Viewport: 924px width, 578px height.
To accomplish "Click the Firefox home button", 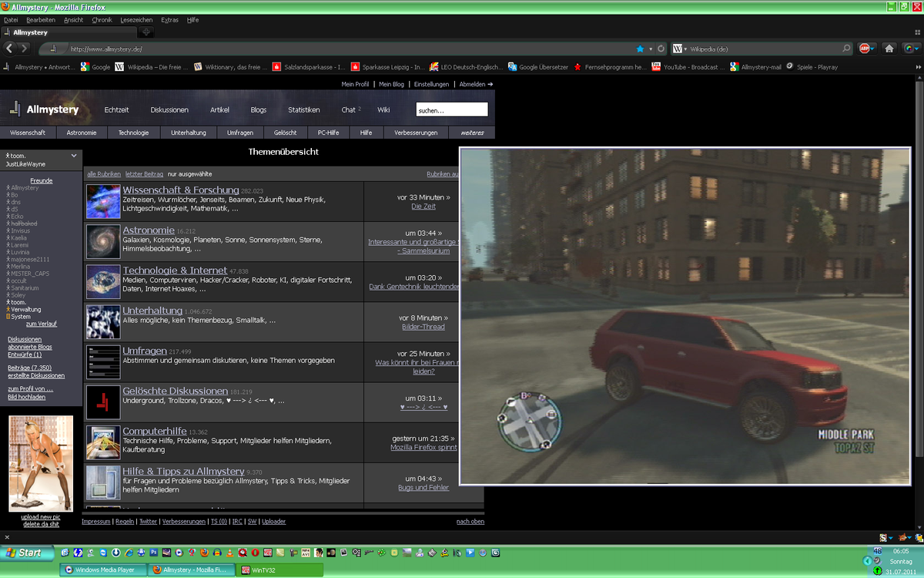I will coord(889,49).
